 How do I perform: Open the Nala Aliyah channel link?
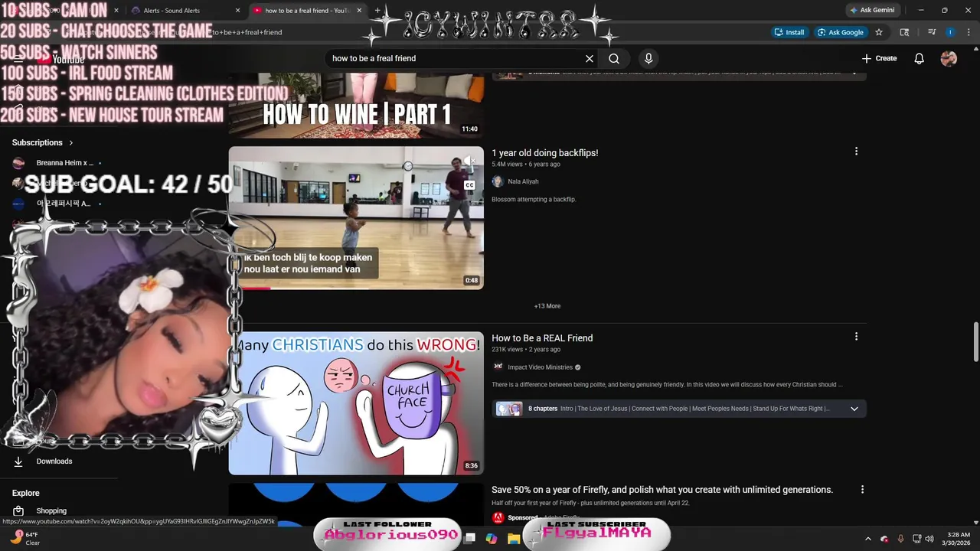(523, 181)
